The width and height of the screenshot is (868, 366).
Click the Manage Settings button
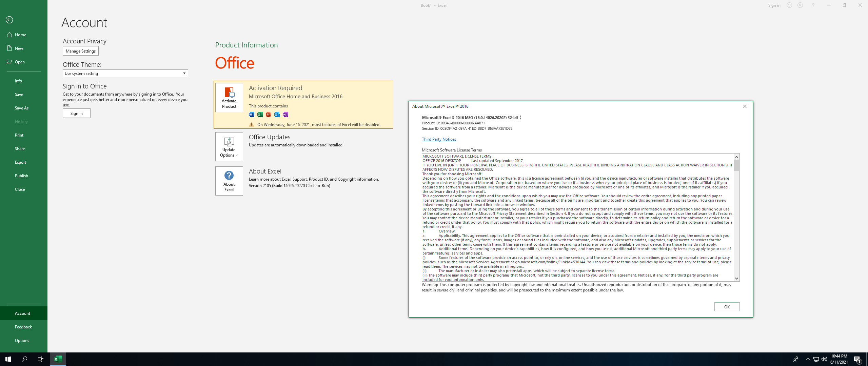81,51
